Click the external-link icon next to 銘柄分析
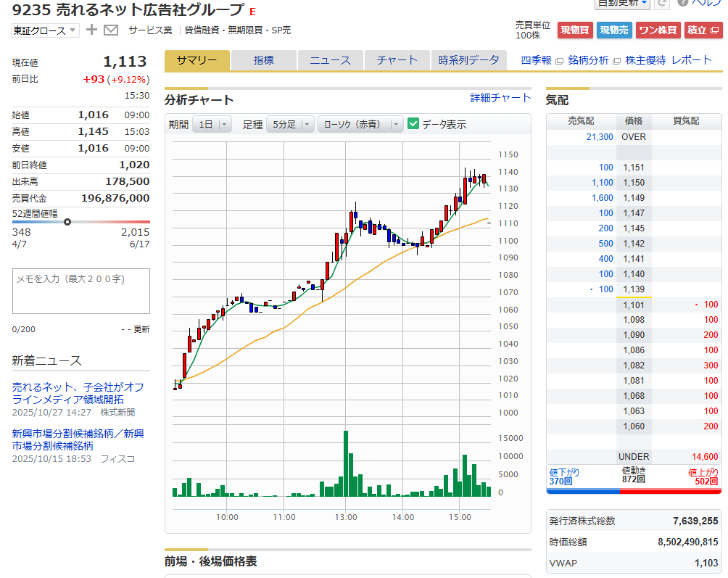Image resolution: width=728 pixels, height=578 pixels. 616,62
